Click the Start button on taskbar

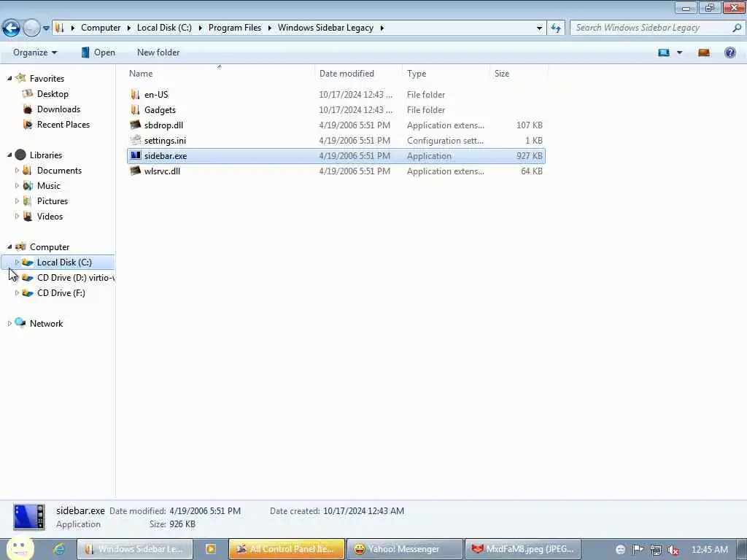coord(20,548)
